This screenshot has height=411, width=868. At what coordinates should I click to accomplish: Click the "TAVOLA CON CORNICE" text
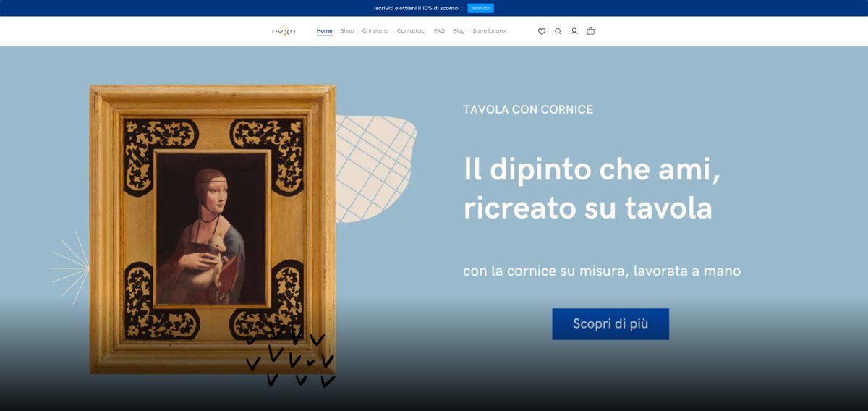click(x=528, y=110)
